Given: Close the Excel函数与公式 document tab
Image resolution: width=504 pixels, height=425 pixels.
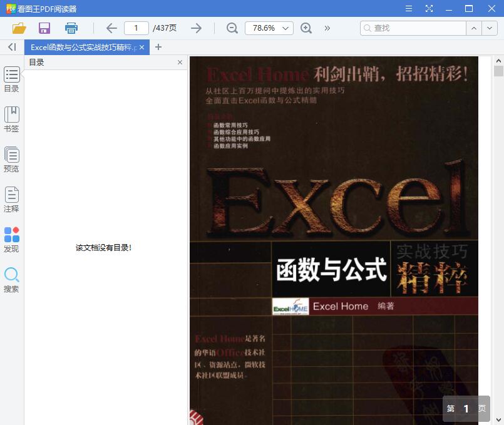Looking at the screenshot, I should [x=141, y=47].
